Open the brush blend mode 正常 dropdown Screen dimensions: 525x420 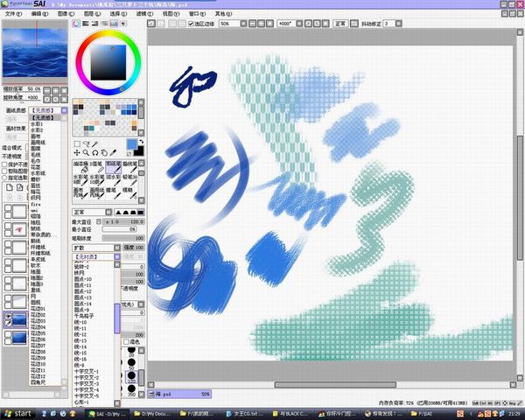[108, 213]
